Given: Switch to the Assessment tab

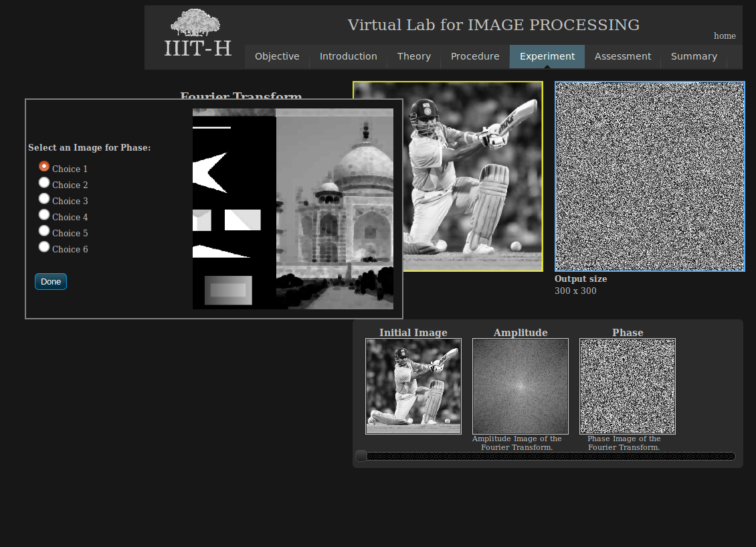Looking at the screenshot, I should [x=622, y=56].
